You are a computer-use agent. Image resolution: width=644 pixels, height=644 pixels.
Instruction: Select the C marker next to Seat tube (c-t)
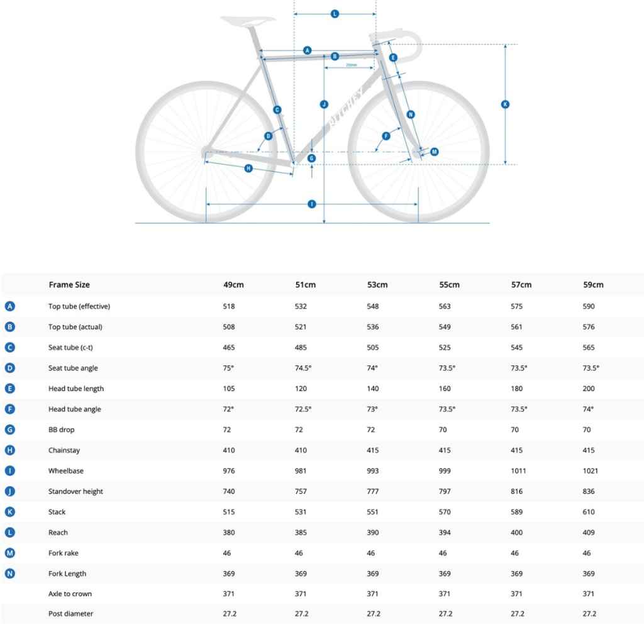[10, 347]
